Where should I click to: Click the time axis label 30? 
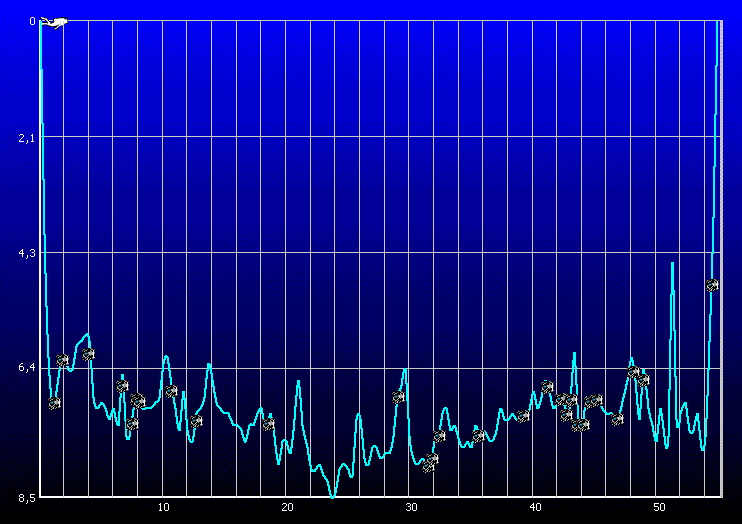click(411, 507)
